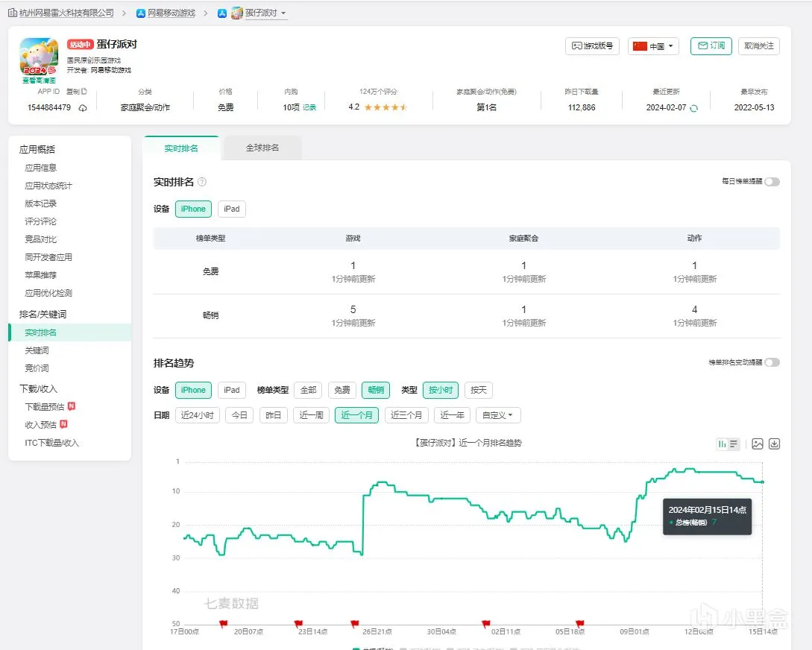Open 关键词 in sidebar
812x650 pixels.
point(37,350)
